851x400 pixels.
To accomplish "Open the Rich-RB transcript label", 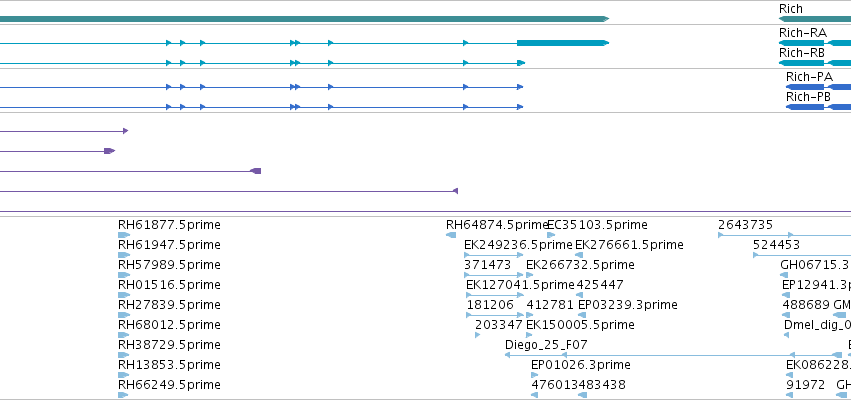I will click(x=802, y=53).
